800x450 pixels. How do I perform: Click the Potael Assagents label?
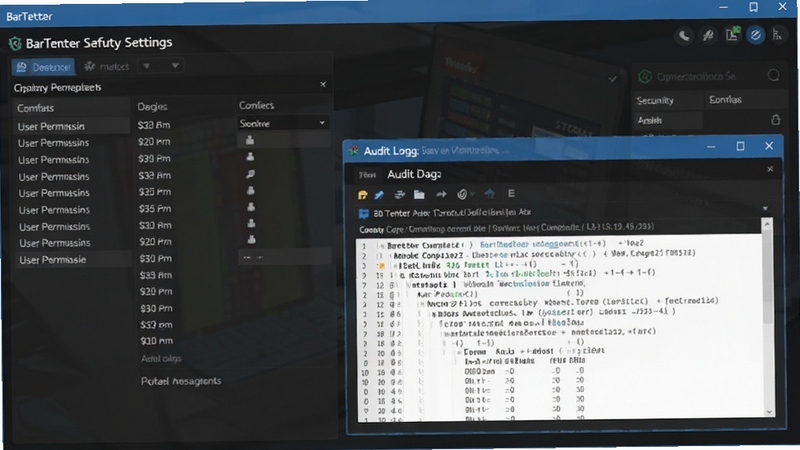pyautogui.click(x=181, y=381)
